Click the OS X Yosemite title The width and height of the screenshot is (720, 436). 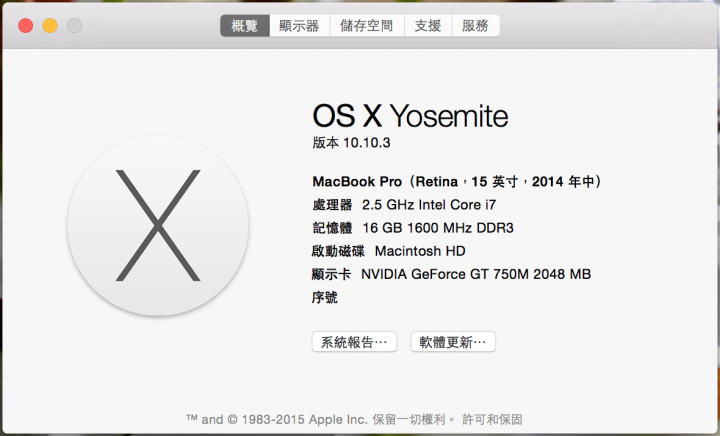click(x=410, y=116)
